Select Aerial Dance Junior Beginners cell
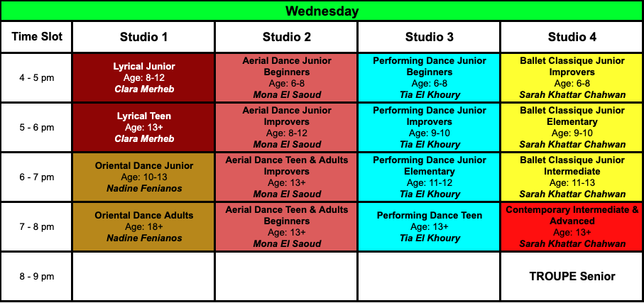This screenshot has width=644, height=303. pyautogui.click(x=287, y=77)
